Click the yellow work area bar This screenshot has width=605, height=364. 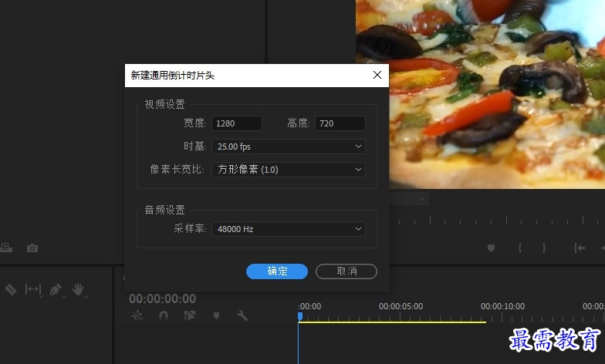click(x=392, y=322)
